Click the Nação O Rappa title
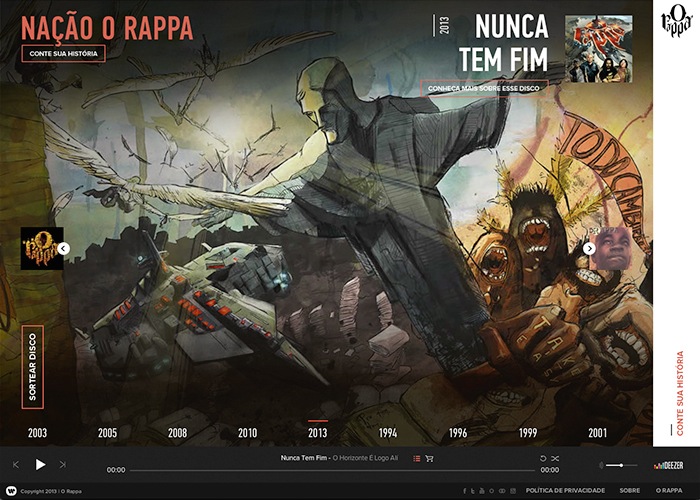This screenshot has height=500, width=700. pos(107,28)
